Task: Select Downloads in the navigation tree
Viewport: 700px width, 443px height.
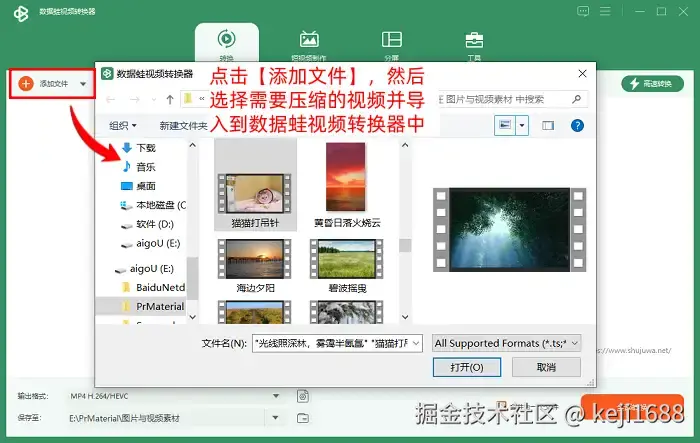Action: click(x=139, y=148)
